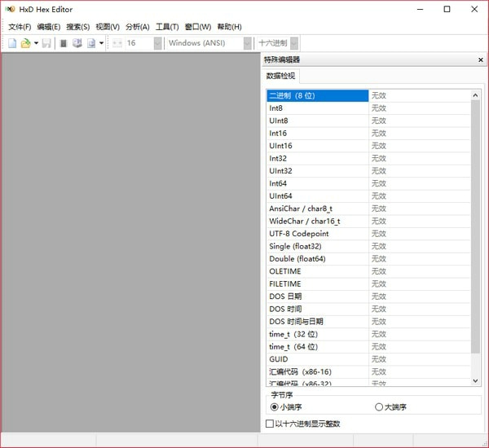This screenshot has width=489, height=448.
Task: Select the Int32 row in data inspector
Action: [317, 158]
